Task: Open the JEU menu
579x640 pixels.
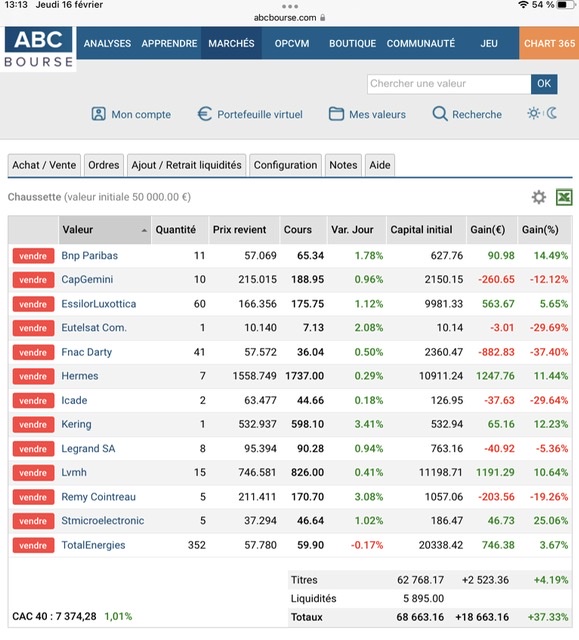Action: point(489,43)
